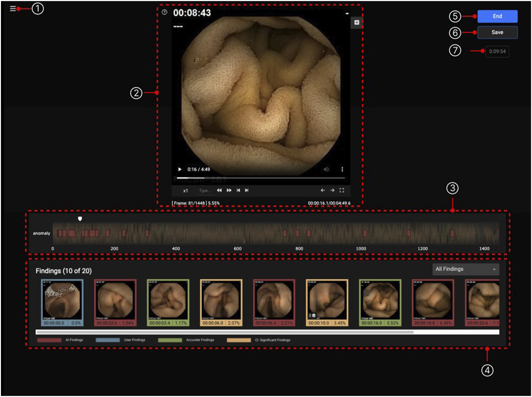Expand the All Findings dropdown
The image size is (532, 397).
coord(466,269)
